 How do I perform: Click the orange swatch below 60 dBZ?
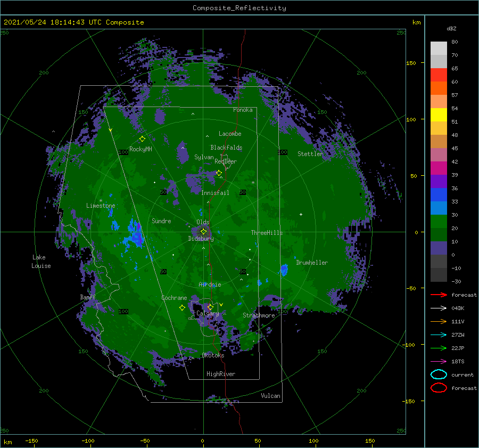tap(439, 88)
